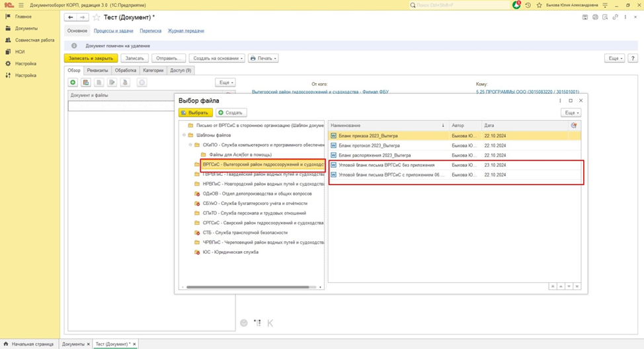The width and height of the screenshot is (644, 349).
Task: Select the ЮС - Юридическая служба folder
Action: coord(230,252)
